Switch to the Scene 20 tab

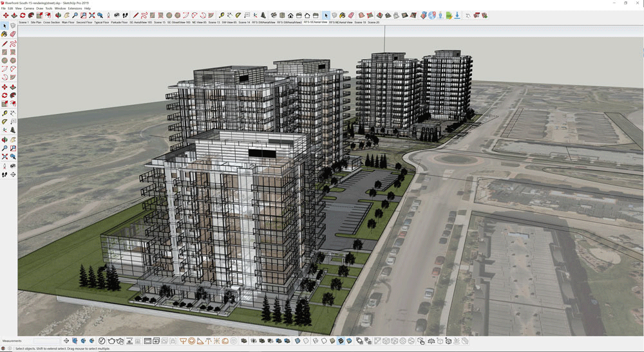(374, 22)
